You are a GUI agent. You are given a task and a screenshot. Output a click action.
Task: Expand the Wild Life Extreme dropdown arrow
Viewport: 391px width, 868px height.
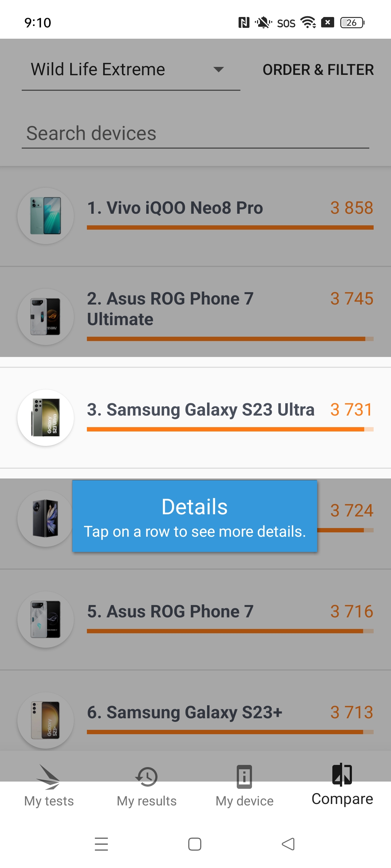pos(218,69)
